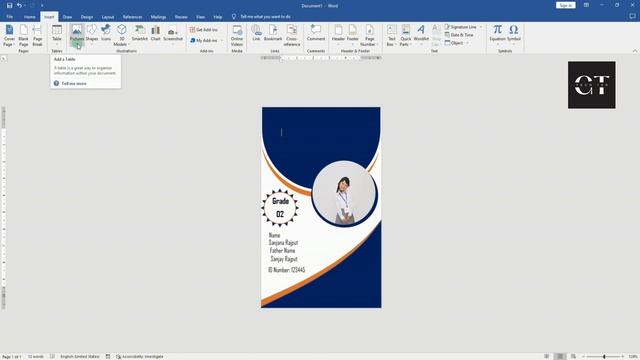Add a Signature Line
The image size is (640, 360).
tap(461, 27)
